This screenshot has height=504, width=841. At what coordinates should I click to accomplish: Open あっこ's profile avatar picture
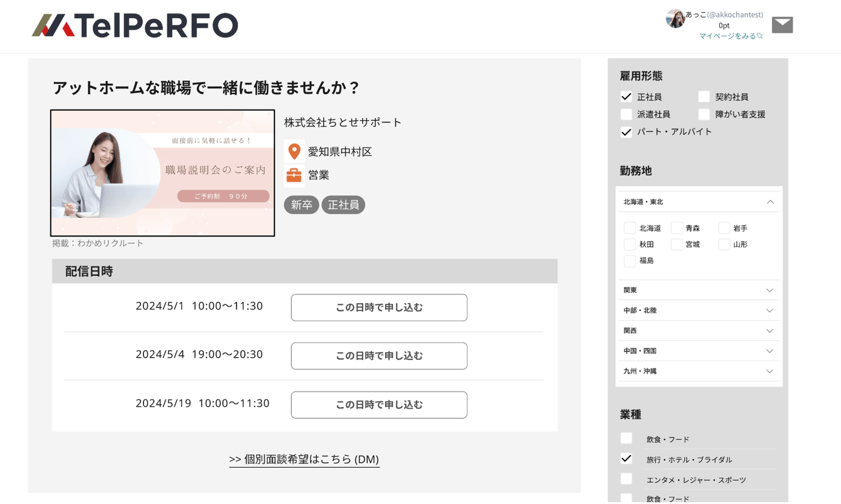click(675, 18)
